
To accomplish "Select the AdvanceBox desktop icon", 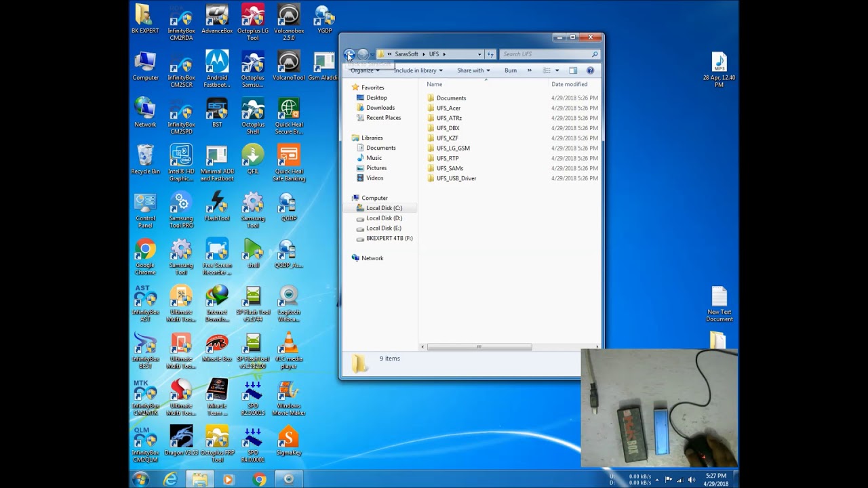I will click(217, 19).
